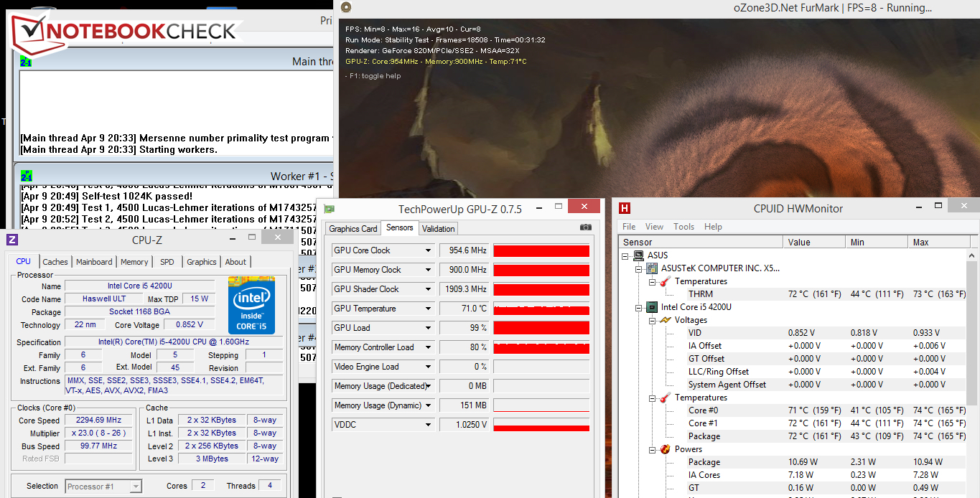Collapse the ASUS root node in HWMonitor
Viewport: 980px width, 498px height.
[x=627, y=255]
